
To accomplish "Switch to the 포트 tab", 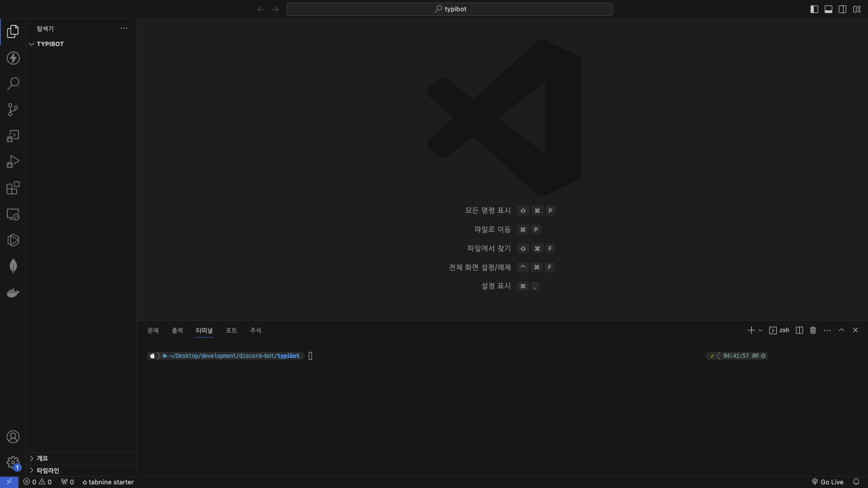I will pos(231,330).
